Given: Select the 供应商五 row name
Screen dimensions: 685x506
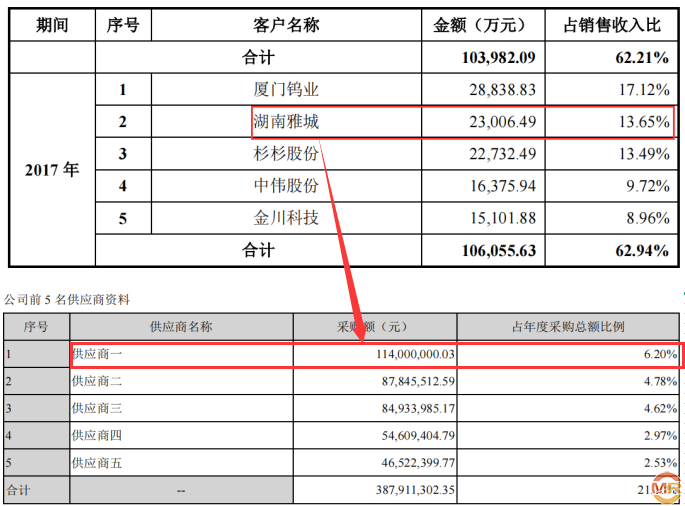Looking at the screenshot, I should (x=97, y=463).
